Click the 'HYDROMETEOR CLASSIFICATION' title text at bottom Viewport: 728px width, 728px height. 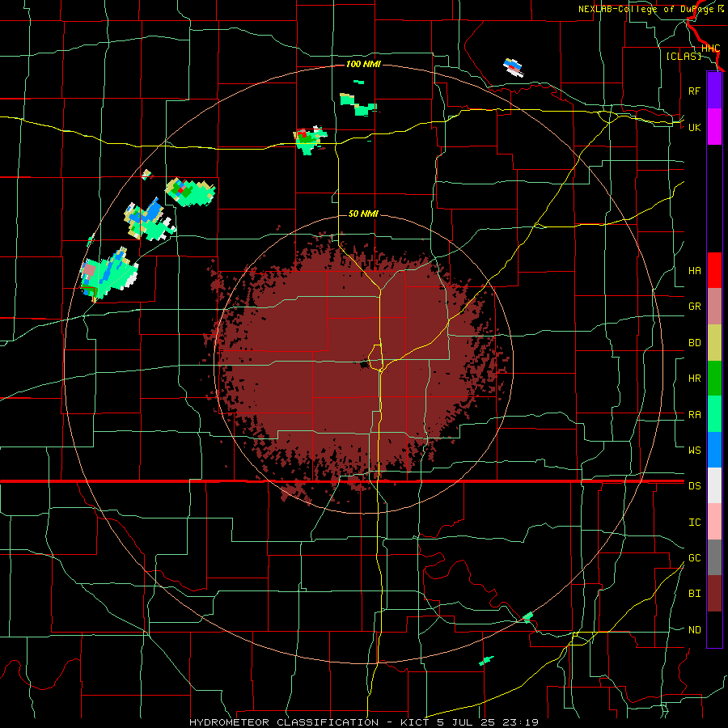coord(284,722)
